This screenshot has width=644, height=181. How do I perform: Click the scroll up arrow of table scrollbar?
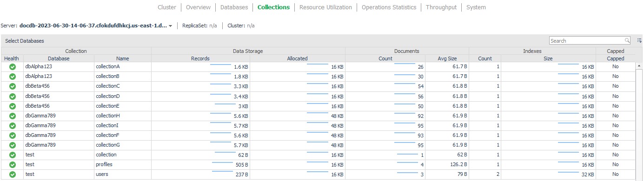click(x=639, y=65)
